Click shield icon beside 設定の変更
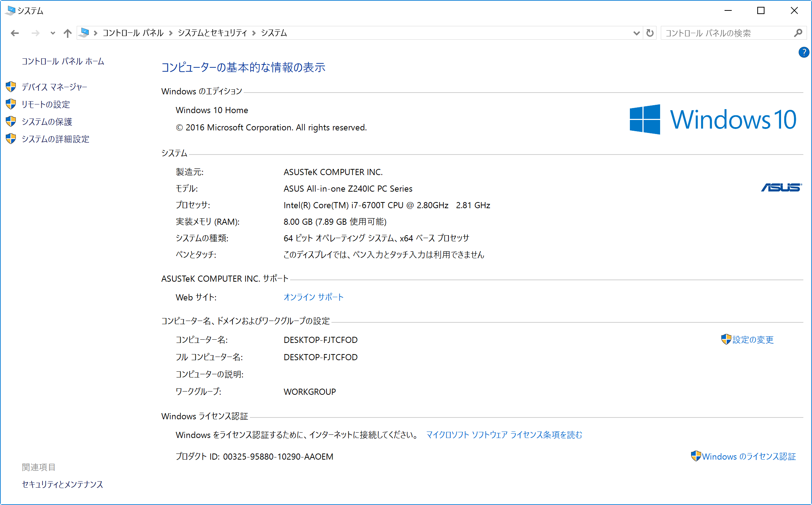Screen dimensions: 812x505 coord(726,339)
